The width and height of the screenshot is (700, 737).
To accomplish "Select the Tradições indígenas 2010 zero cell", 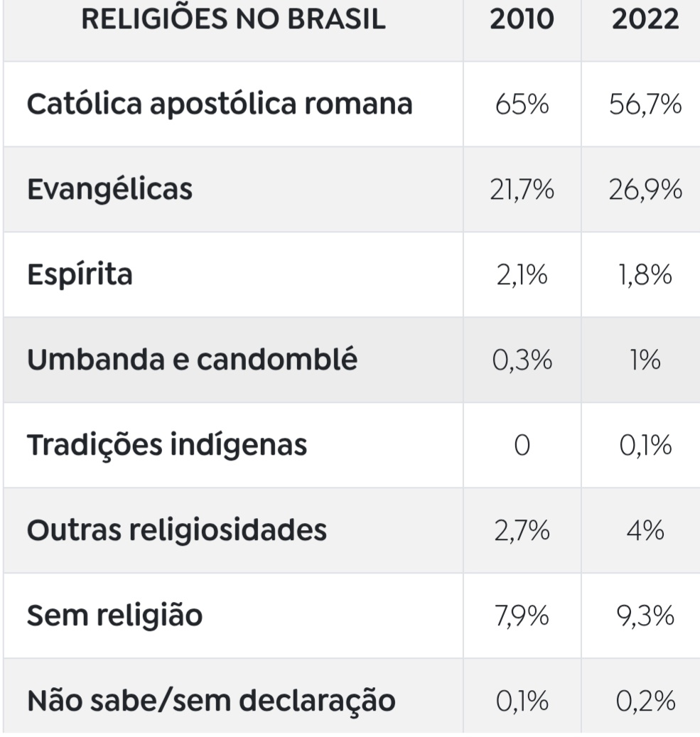I will 522,446.
